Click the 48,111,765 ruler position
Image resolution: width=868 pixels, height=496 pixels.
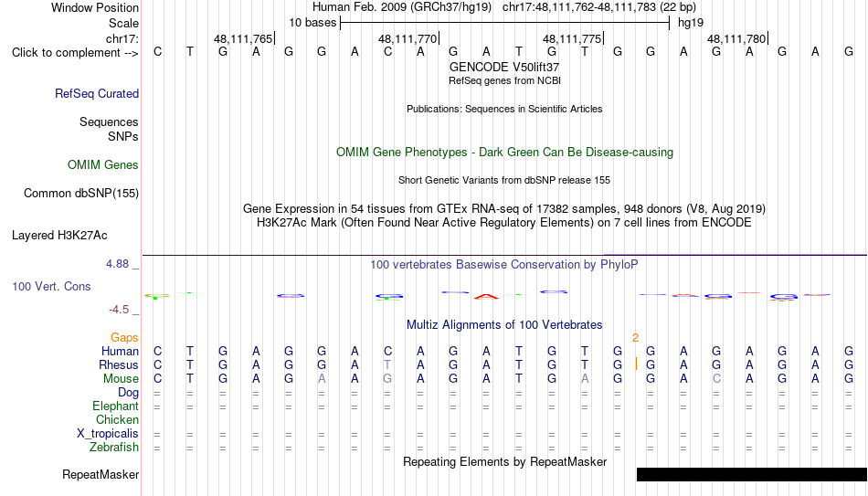click(x=243, y=38)
